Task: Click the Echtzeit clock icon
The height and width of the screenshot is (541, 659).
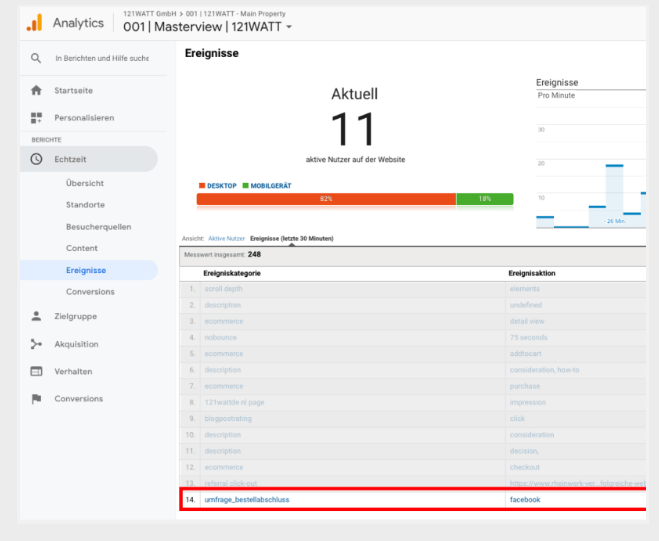Action: click(36, 159)
